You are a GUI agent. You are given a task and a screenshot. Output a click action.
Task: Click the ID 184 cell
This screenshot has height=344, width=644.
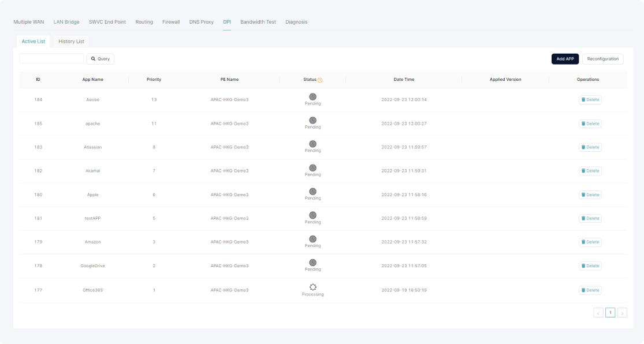(x=38, y=100)
